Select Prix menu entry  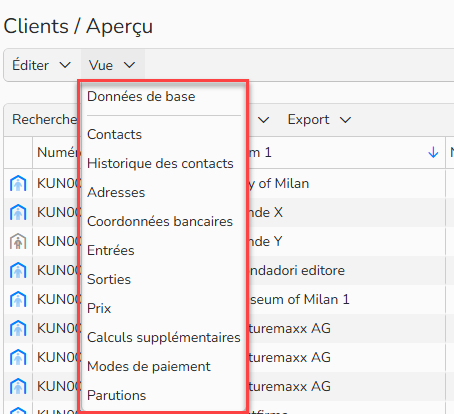pos(163,308)
